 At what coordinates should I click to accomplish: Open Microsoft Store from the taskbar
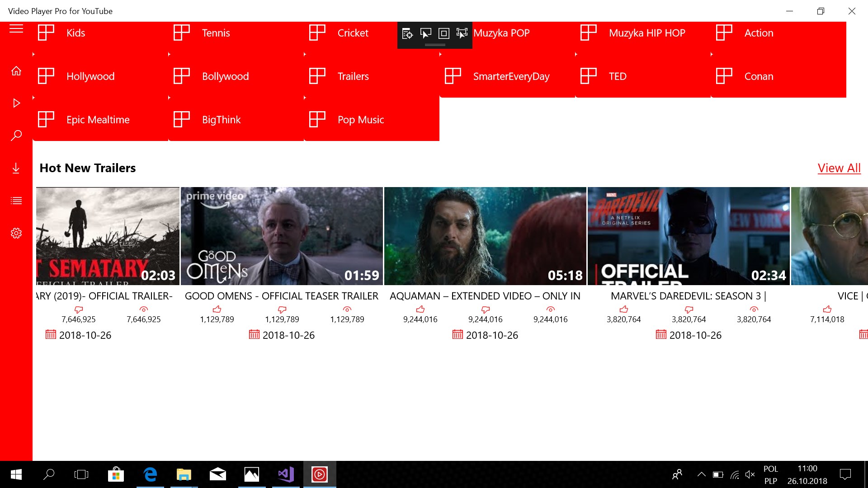(116, 474)
